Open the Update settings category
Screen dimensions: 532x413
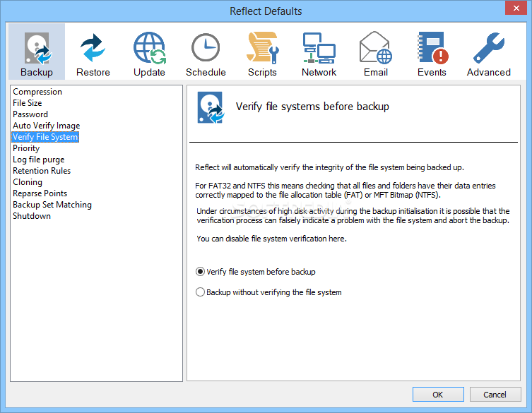149,52
